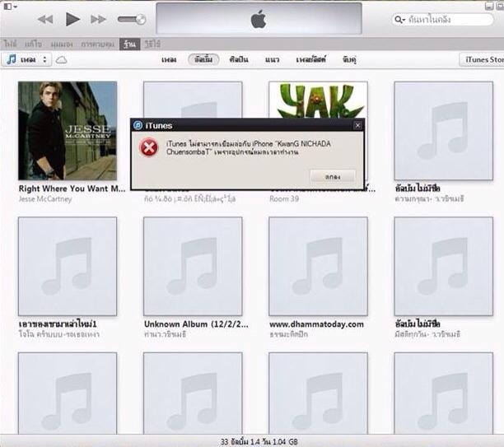
Task: Click the error message text about iPhone KwanG NICHADA
Action: [x=249, y=148]
